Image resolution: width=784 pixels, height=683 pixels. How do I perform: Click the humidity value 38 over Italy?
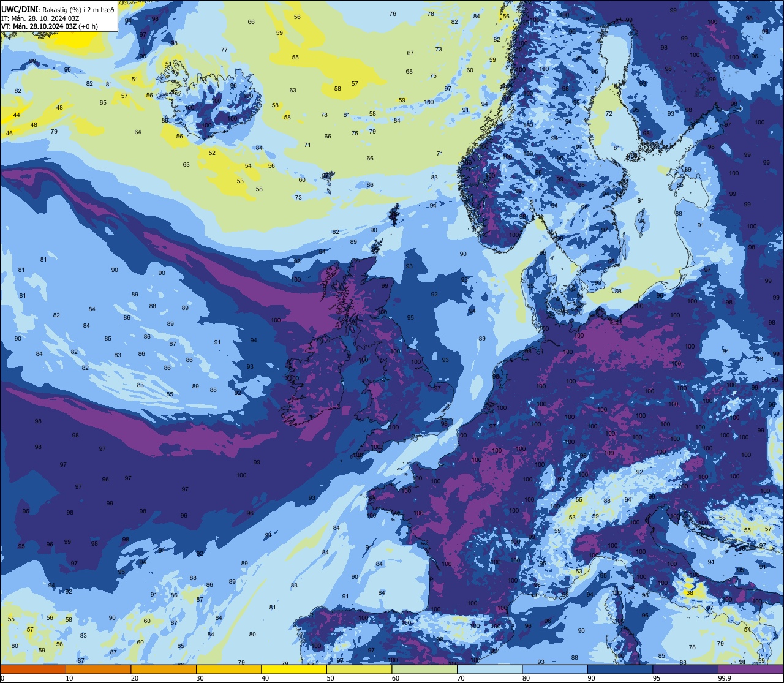(690, 592)
